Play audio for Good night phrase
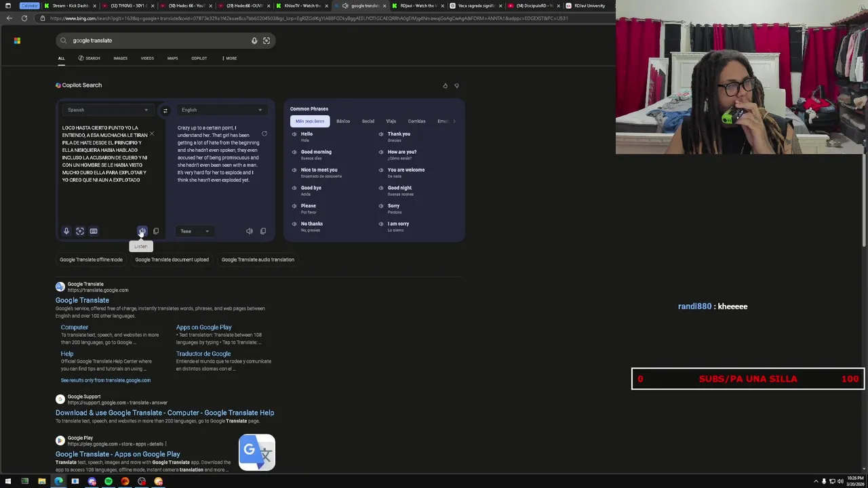This screenshot has height=488, width=868. pos(381,188)
